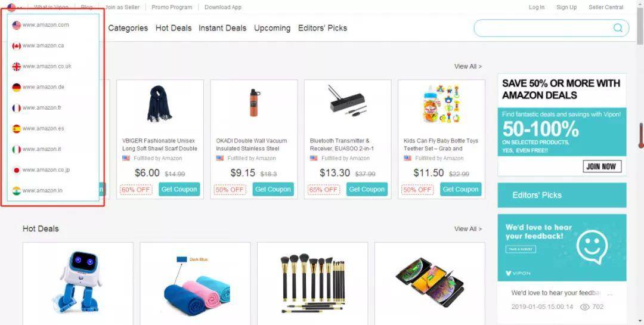The image size is (644, 325).
Task: Select the German flag amazon.de option
Action: pos(17,87)
